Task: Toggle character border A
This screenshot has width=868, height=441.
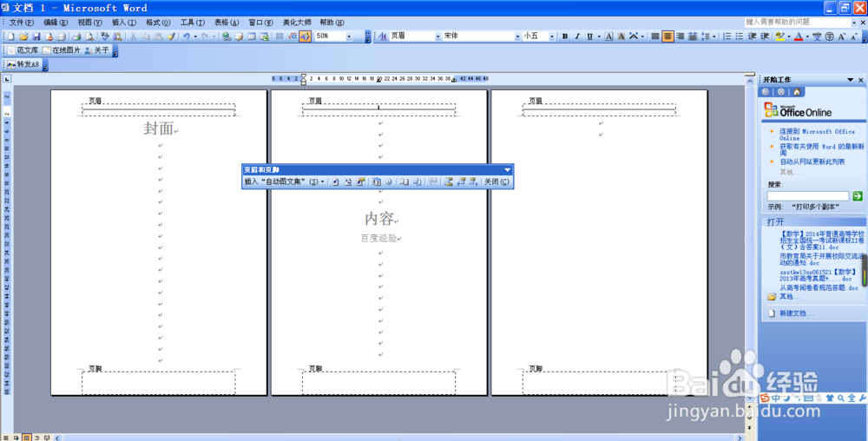Action: tap(609, 36)
